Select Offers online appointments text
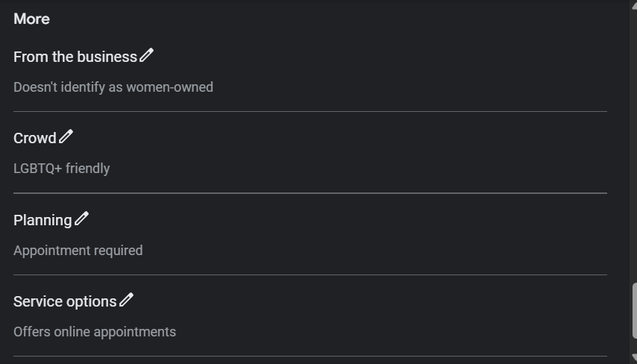Screen dimensions: 637x364 click(x=94, y=332)
